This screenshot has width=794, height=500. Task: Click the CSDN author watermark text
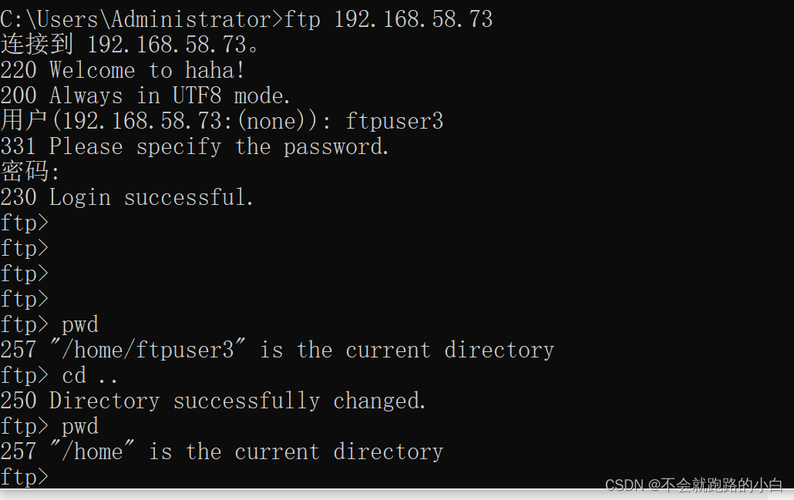(x=694, y=485)
